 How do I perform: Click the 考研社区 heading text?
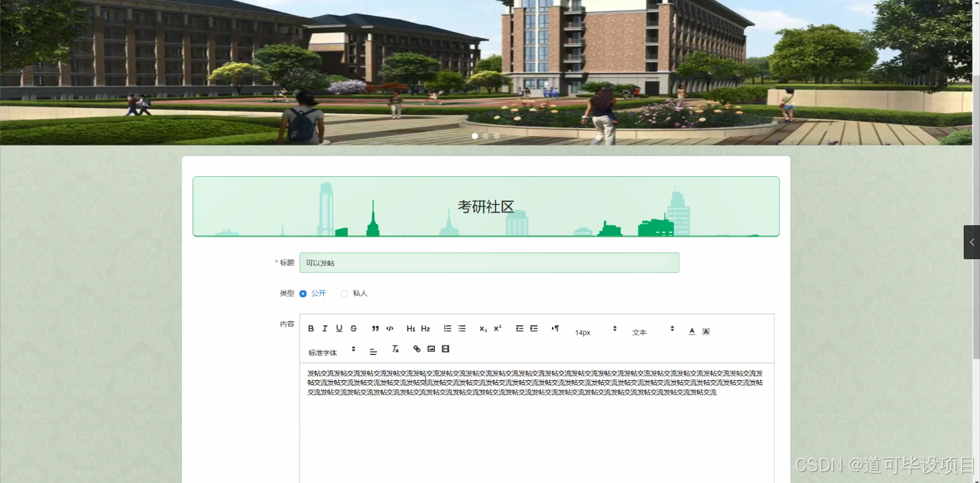pos(486,207)
